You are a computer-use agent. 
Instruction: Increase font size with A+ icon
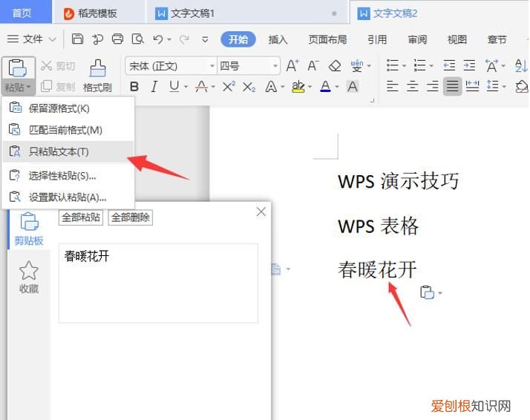pos(292,65)
